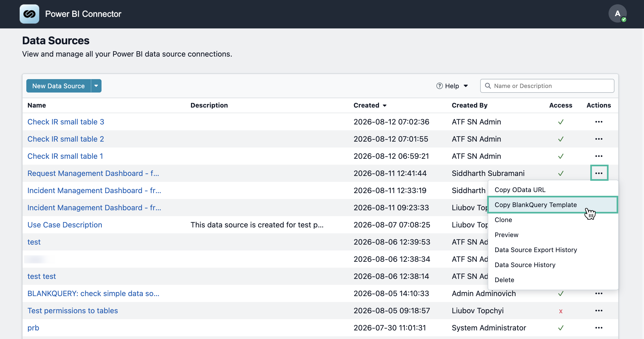The image size is (644, 339).
Task: Choose Copy BlankQuery Template menu item
Action: (x=553, y=205)
